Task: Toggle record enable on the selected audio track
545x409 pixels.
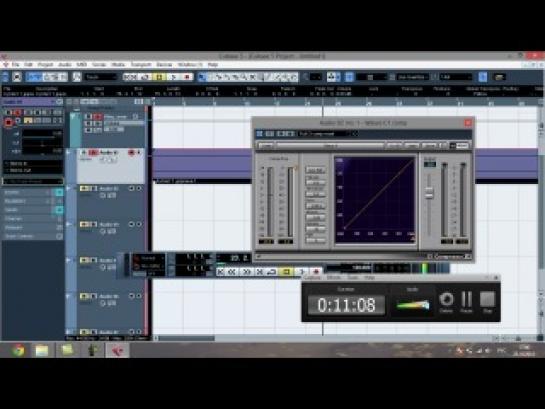Action: tap(131, 153)
